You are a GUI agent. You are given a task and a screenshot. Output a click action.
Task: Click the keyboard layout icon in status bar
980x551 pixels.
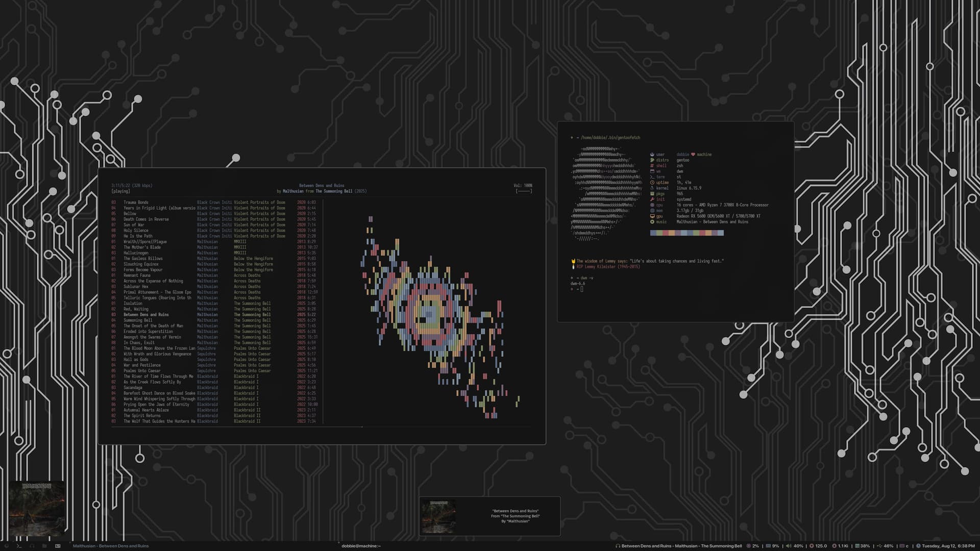point(902,546)
